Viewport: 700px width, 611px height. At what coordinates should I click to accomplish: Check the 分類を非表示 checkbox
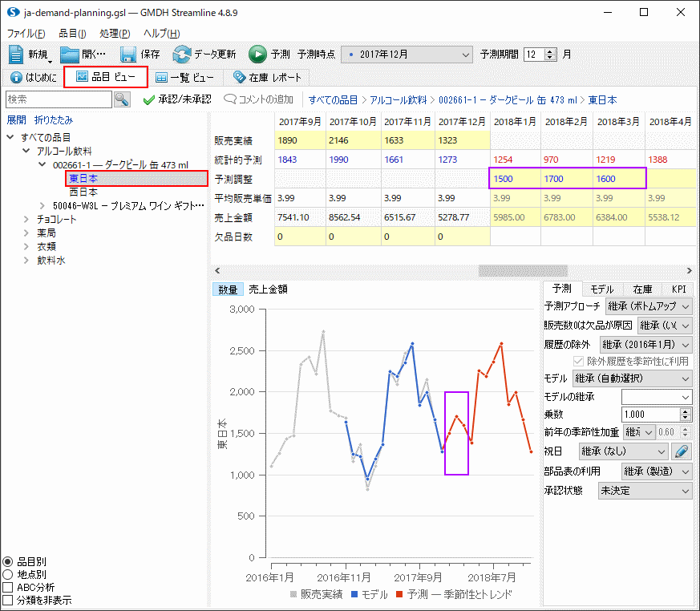(x=8, y=600)
